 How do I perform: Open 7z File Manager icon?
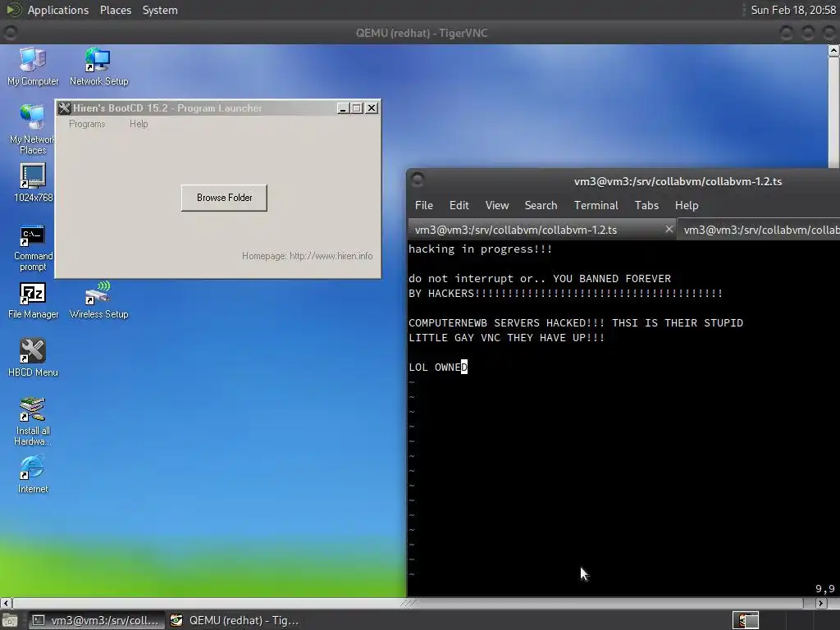click(x=33, y=300)
